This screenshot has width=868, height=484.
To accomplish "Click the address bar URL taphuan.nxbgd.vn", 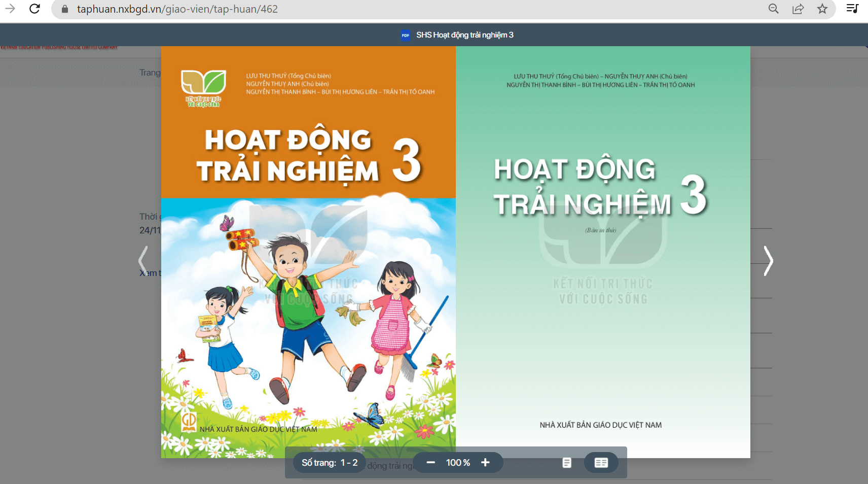I will [x=177, y=9].
